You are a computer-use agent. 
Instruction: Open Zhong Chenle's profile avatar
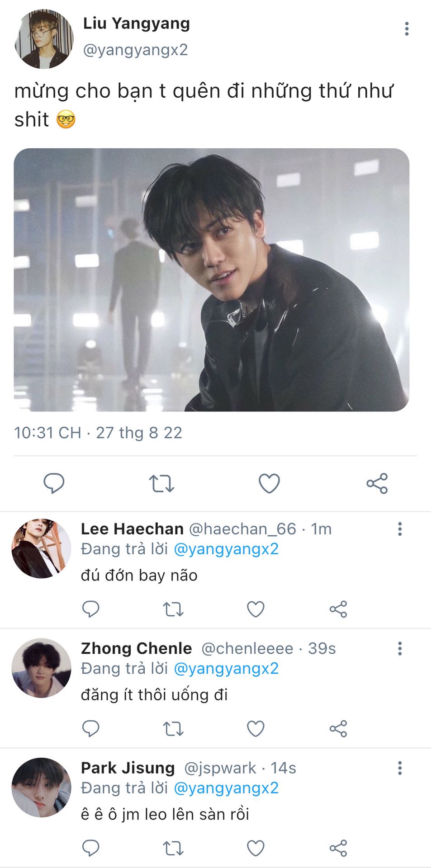[41, 668]
